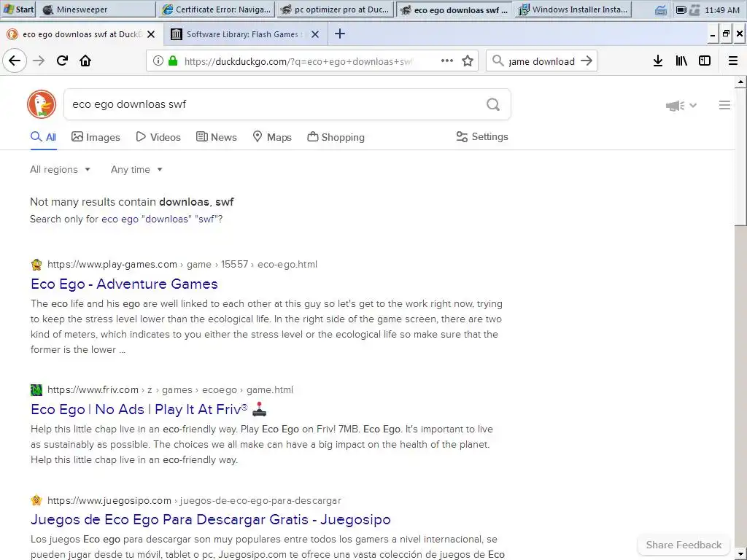
Task: Click the forward navigation arrow
Action: [x=39, y=61]
